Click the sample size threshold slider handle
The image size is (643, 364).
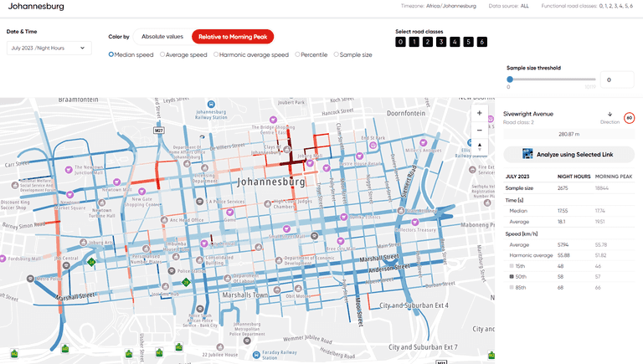click(x=510, y=79)
